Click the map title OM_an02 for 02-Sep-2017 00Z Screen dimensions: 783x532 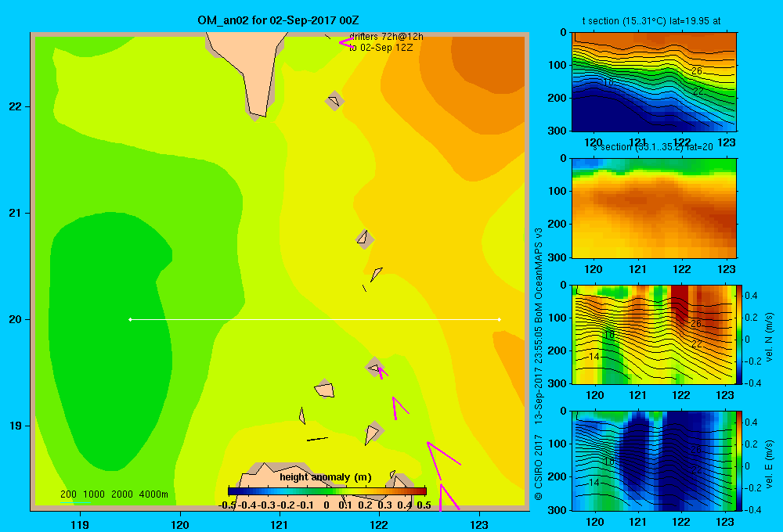[278, 20]
